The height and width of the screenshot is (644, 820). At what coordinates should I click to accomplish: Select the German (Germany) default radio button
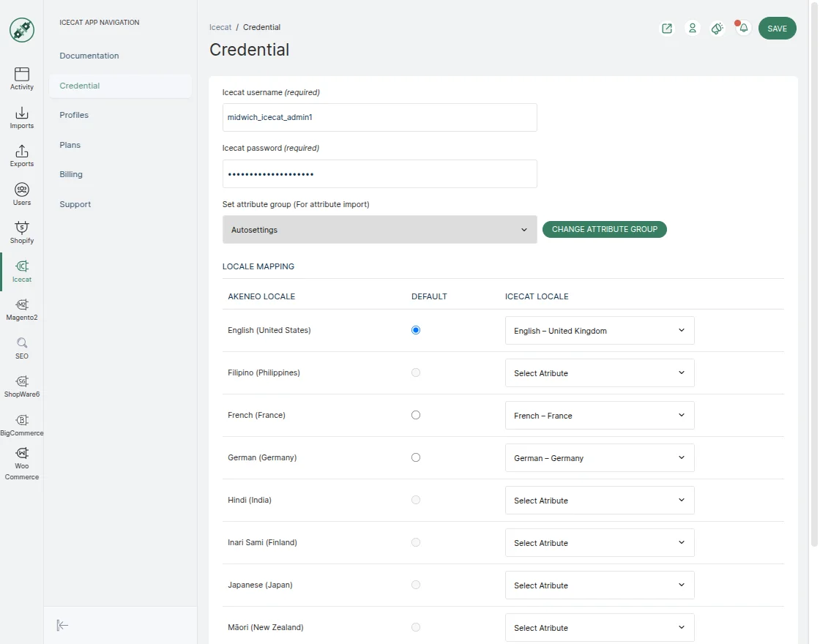pyautogui.click(x=416, y=457)
